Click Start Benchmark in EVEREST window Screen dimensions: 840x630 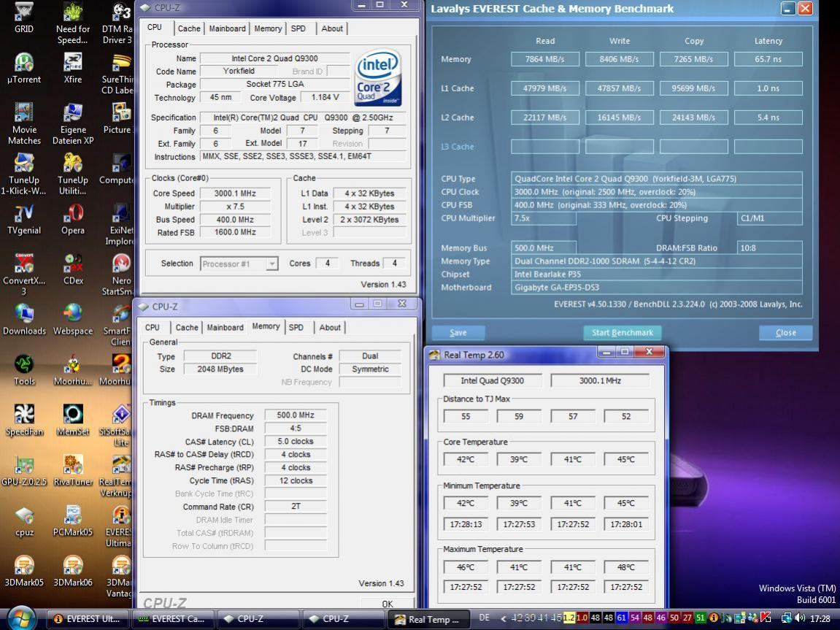pos(622,333)
